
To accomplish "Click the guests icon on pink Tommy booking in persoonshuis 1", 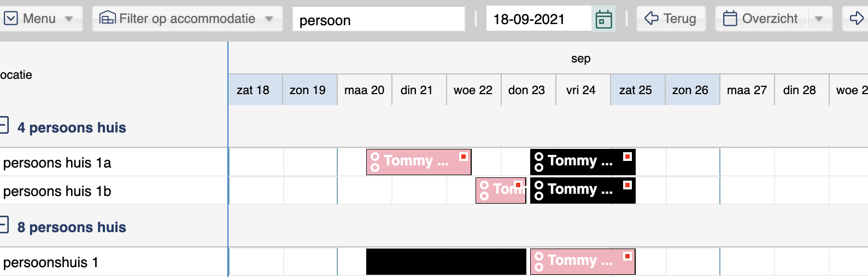I will coord(539,262).
